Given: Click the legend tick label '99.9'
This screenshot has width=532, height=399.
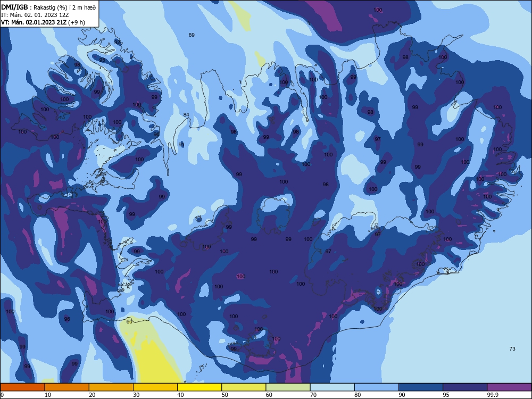Looking at the screenshot, I should click(493, 395).
